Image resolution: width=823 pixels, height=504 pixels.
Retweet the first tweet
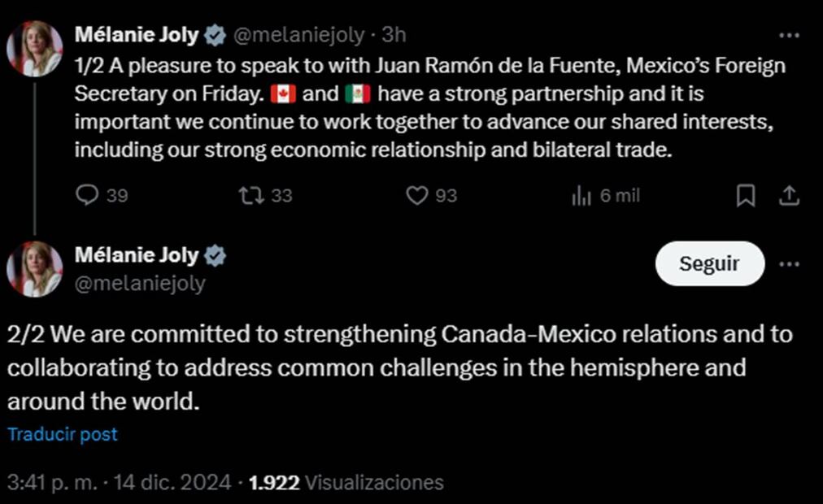tap(253, 195)
